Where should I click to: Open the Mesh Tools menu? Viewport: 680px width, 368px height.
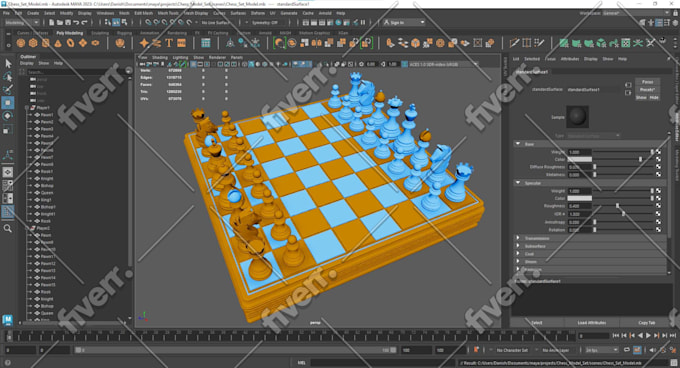168,13
